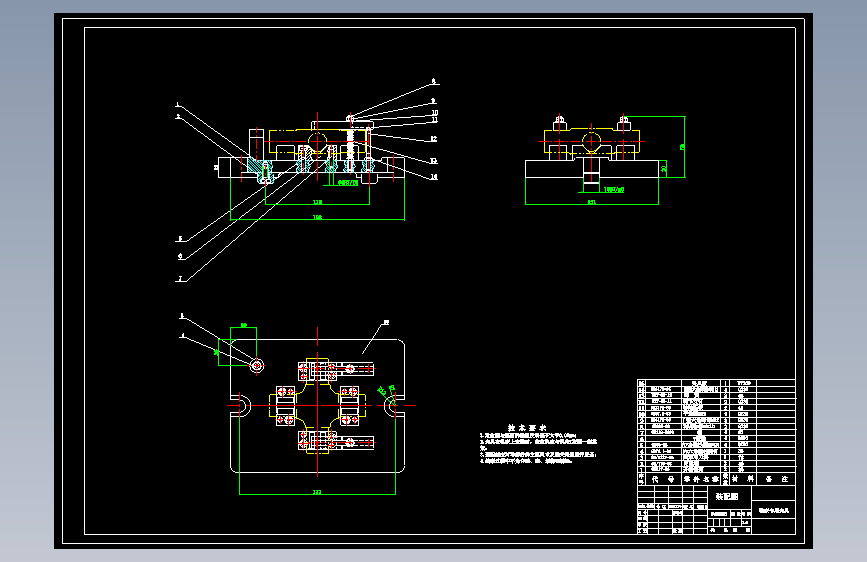This screenshot has width=867, height=562.
Task: Select the 装配图 title block label
Action: [x=727, y=497]
